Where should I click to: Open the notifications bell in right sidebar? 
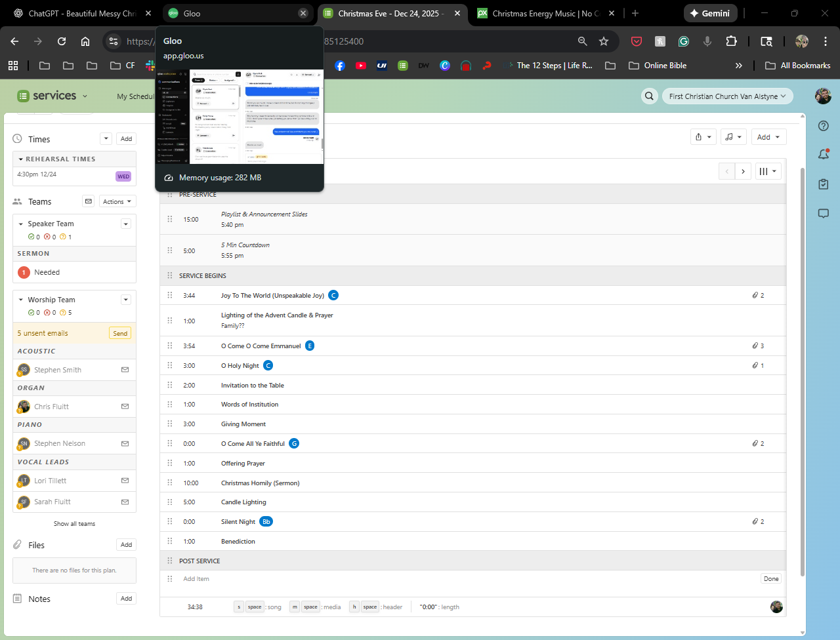pyautogui.click(x=824, y=155)
